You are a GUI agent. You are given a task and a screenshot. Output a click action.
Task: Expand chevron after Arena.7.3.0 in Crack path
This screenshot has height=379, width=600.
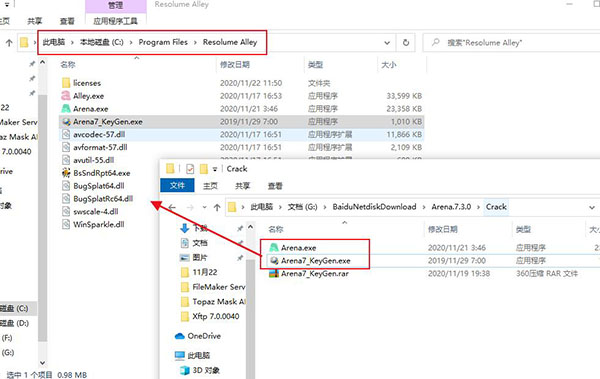click(x=478, y=207)
